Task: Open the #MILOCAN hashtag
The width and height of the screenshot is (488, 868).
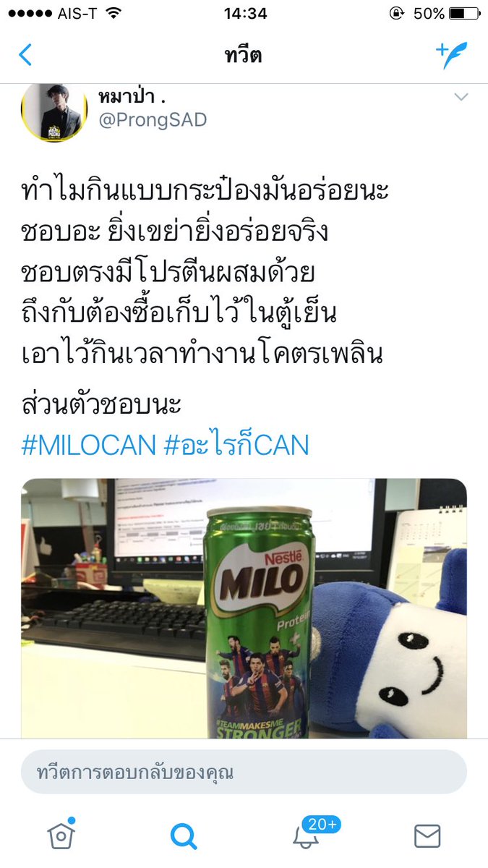Action: click(x=89, y=445)
